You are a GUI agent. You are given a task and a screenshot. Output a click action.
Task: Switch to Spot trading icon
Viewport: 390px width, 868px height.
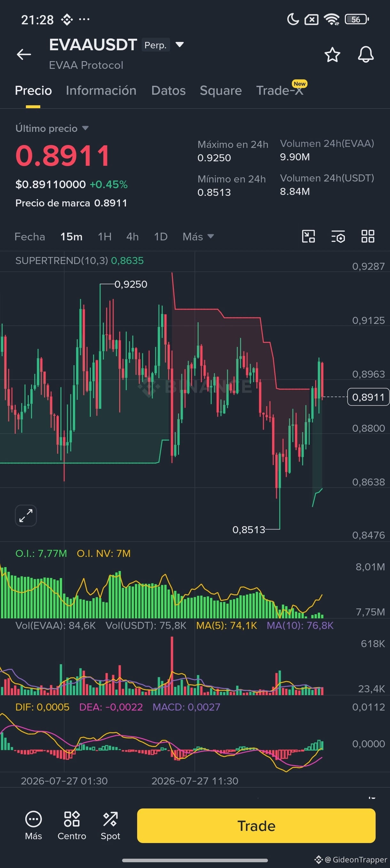point(110,825)
